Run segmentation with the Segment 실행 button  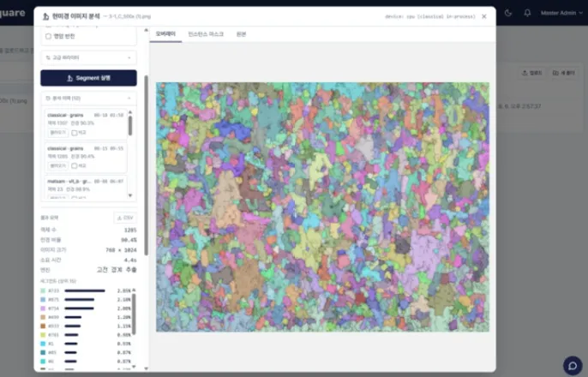[x=88, y=78]
